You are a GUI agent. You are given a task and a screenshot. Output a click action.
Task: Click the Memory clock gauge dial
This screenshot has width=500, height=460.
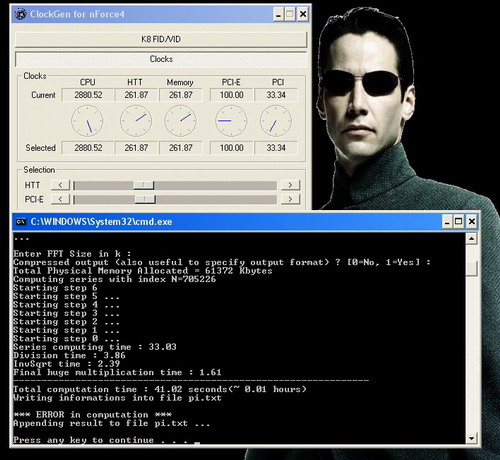181,121
